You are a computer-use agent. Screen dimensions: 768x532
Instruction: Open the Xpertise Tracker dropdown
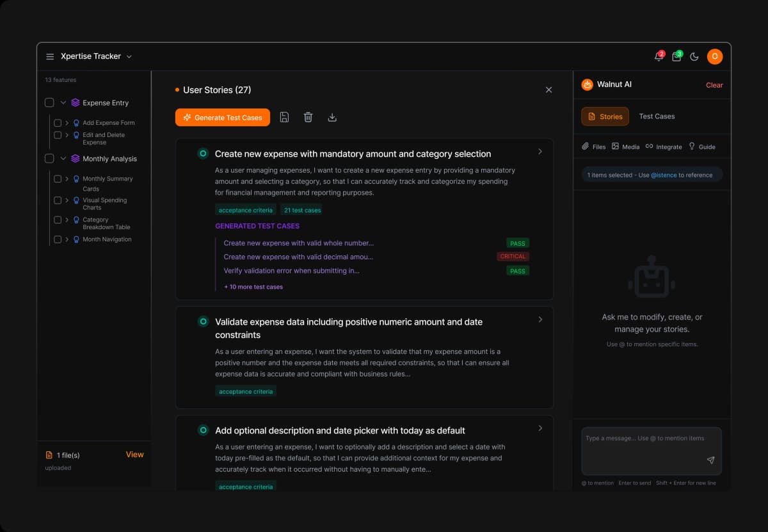pyautogui.click(x=129, y=56)
